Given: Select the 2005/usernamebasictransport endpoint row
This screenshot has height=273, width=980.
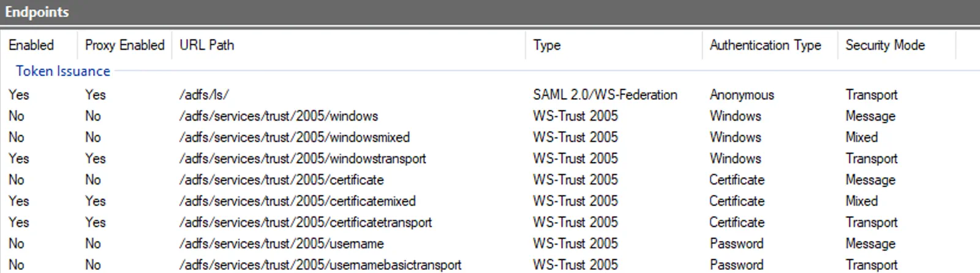Looking at the screenshot, I should [x=490, y=264].
